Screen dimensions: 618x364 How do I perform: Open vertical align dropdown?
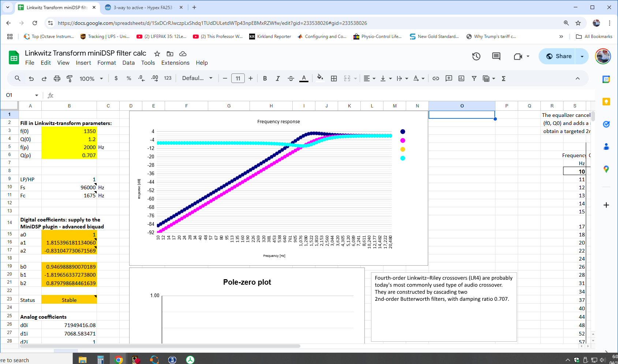(x=386, y=78)
